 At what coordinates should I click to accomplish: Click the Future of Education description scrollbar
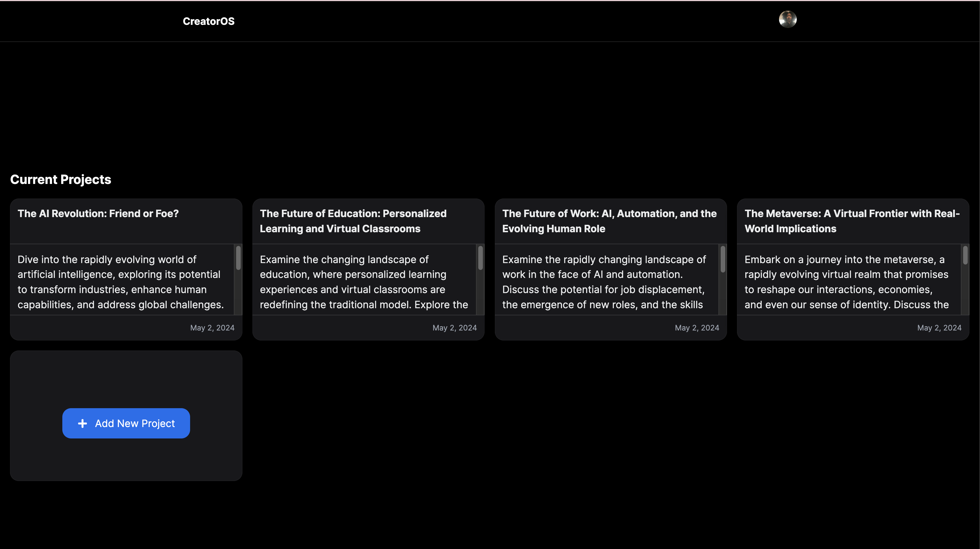point(481,259)
